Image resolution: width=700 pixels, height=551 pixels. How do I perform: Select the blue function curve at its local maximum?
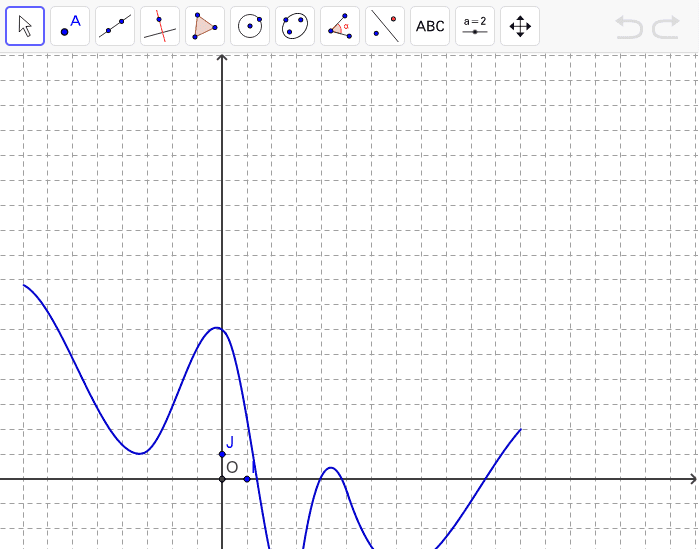pos(217,328)
